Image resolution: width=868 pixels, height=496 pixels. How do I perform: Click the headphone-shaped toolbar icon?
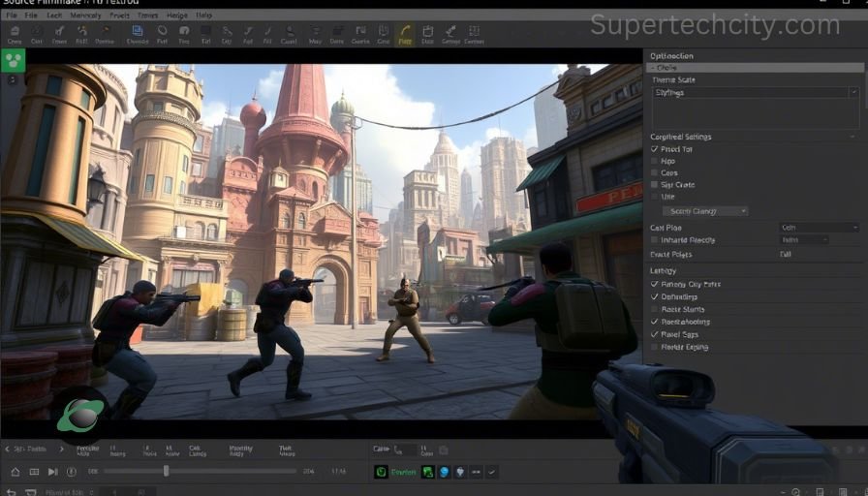(184, 31)
